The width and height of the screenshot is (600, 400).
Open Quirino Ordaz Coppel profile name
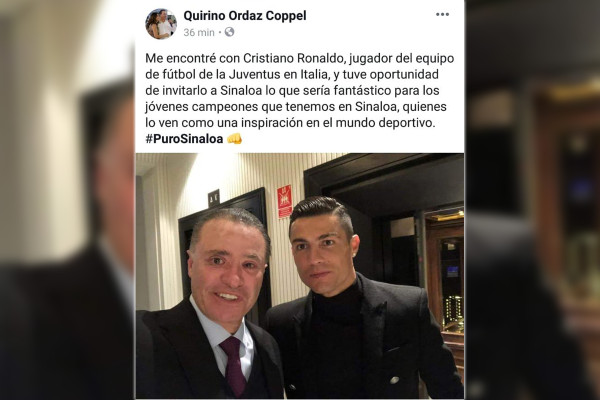click(245, 16)
